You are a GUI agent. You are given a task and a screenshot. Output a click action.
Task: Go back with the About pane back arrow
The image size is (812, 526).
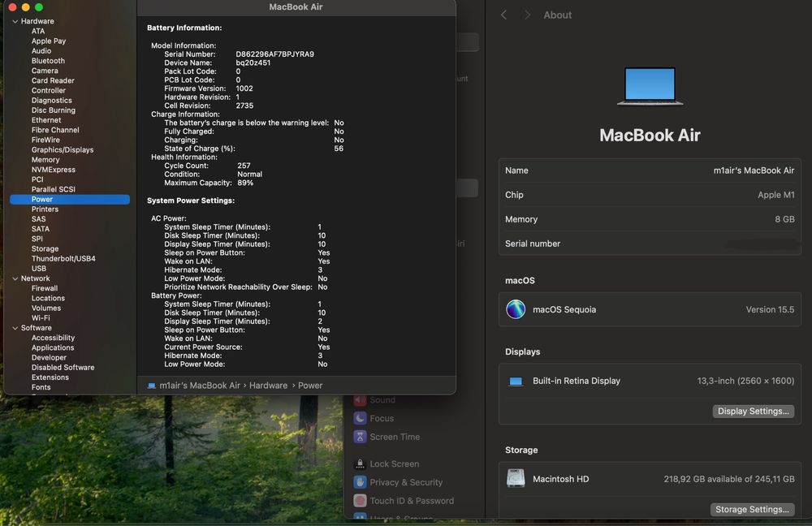click(x=504, y=15)
